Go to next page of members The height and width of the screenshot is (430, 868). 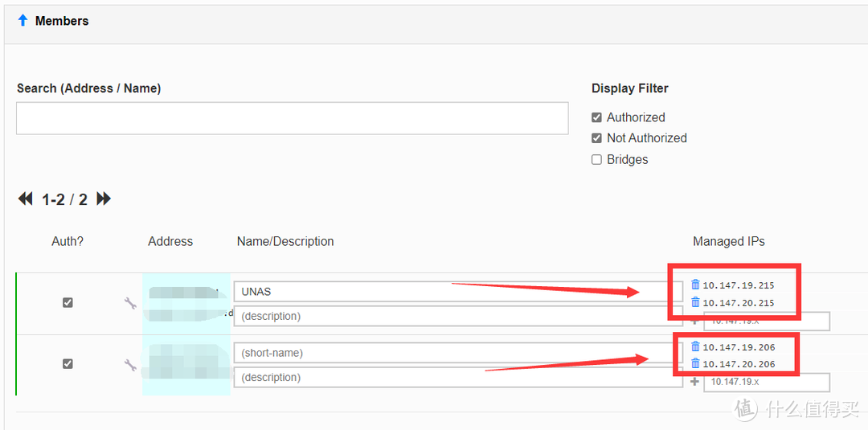(104, 199)
